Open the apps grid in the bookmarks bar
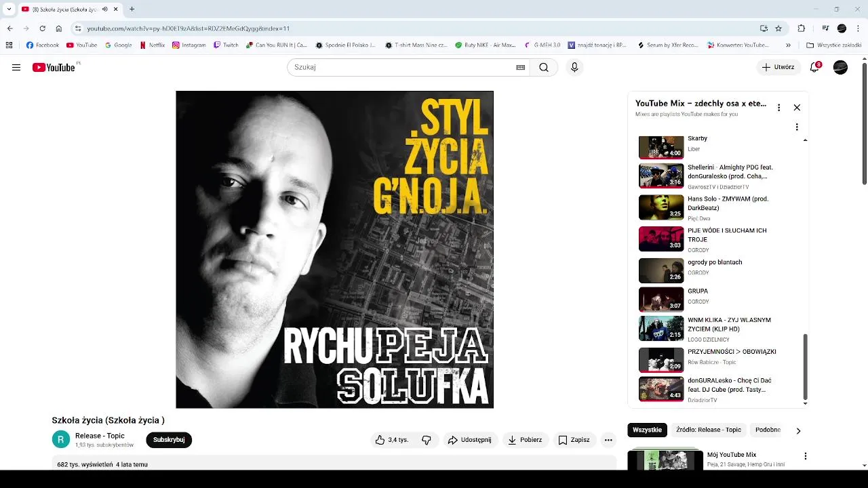This screenshot has height=488, width=868. click(x=9, y=45)
